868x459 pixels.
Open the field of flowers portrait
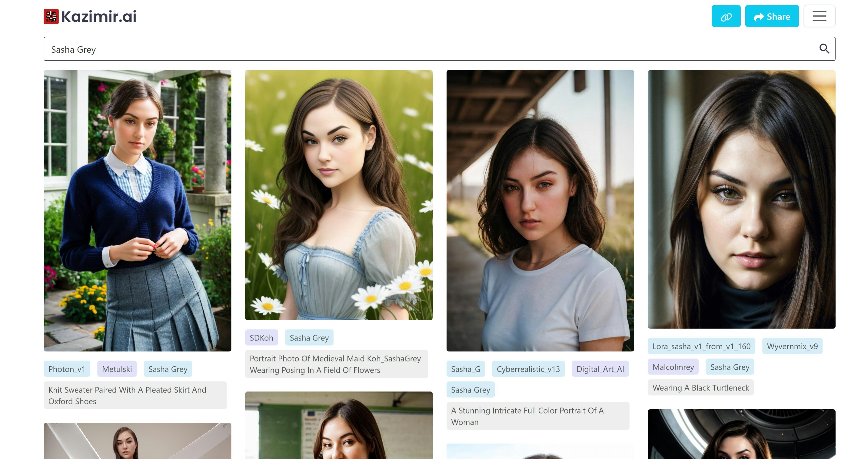click(x=338, y=195)
